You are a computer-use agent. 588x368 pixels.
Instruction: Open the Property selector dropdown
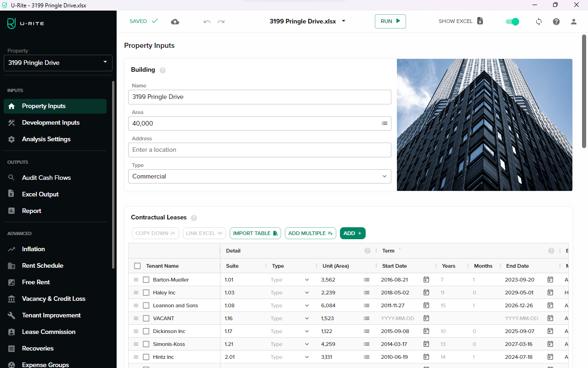[58, 63]
